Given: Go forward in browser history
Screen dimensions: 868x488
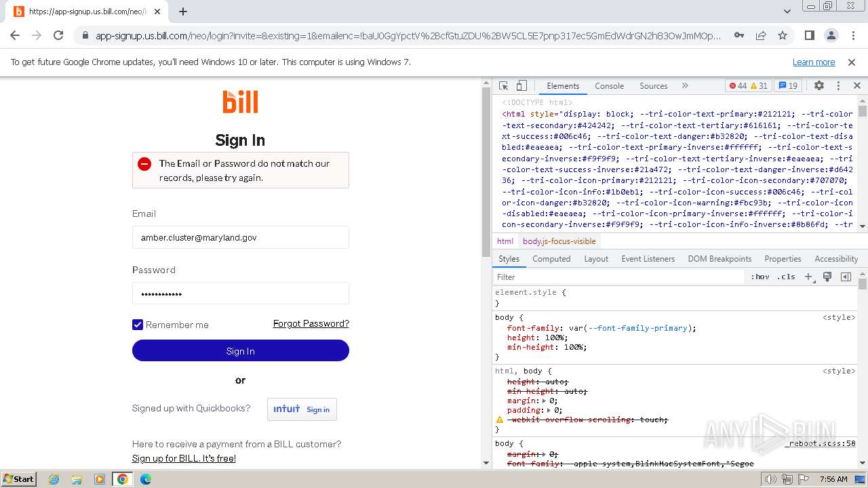Looking at the screenshot, I should (37, 35).
